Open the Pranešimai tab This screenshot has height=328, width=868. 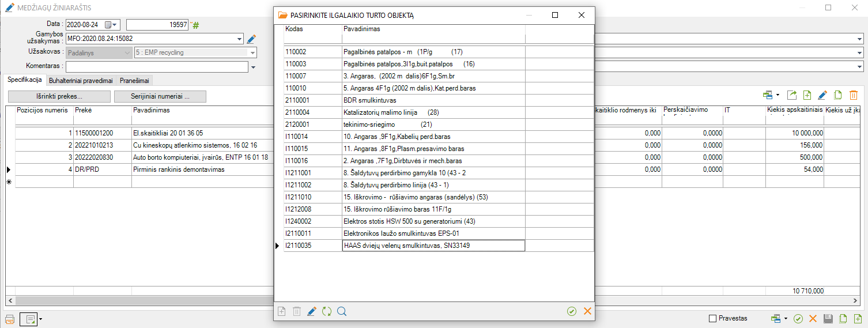(x=135, y=81)
